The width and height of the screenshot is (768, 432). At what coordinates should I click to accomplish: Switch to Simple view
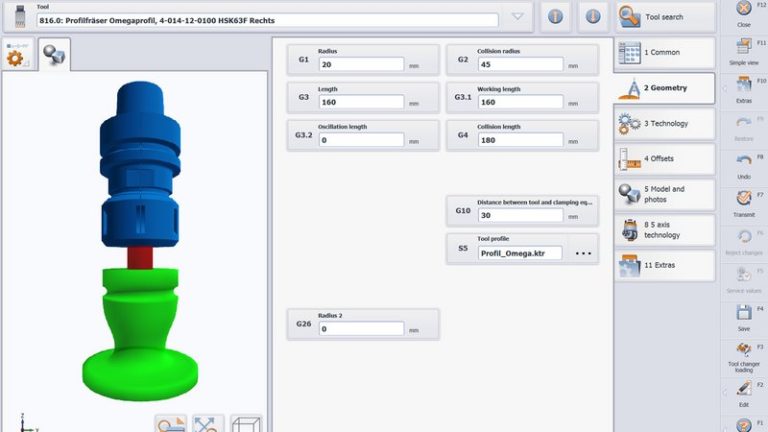pos(743,50)
